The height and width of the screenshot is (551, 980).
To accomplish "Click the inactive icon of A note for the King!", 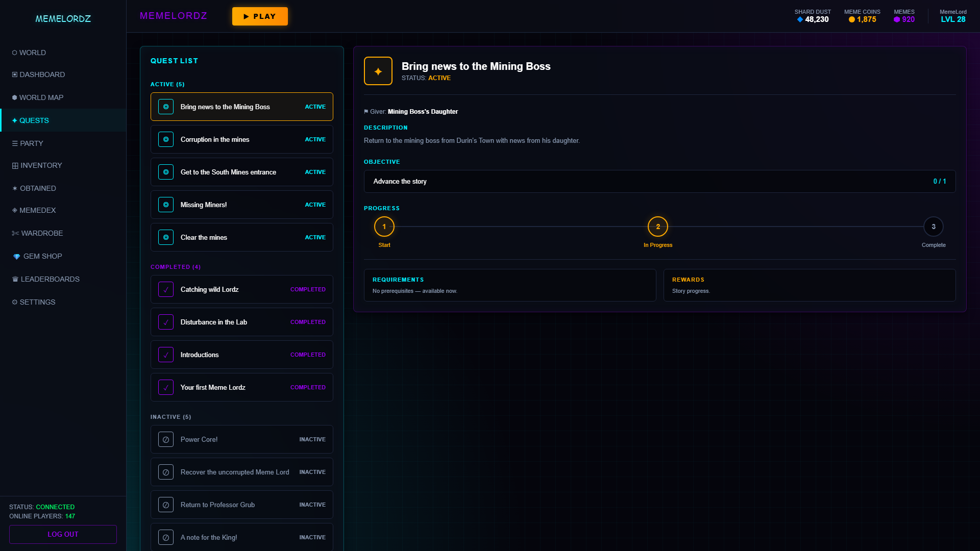I will pos(166,537).
